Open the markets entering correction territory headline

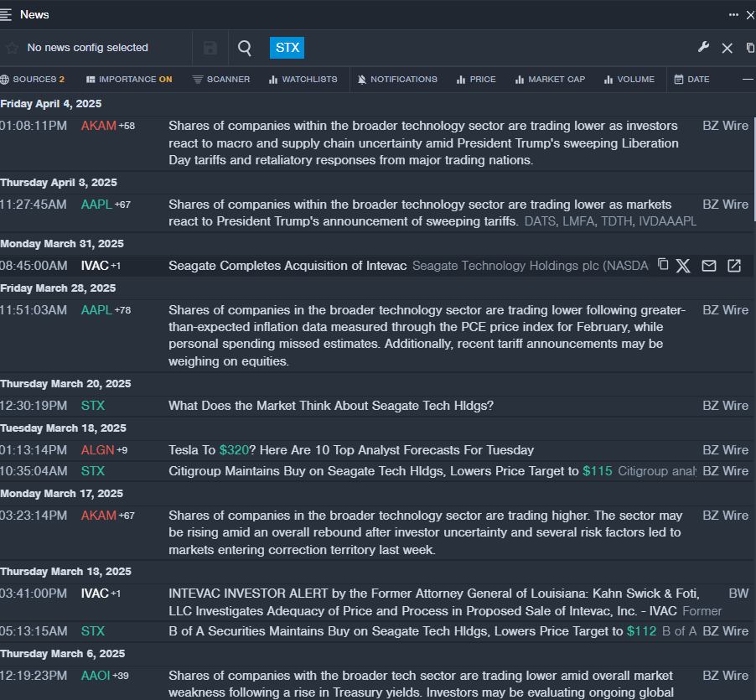coord(425,532)
